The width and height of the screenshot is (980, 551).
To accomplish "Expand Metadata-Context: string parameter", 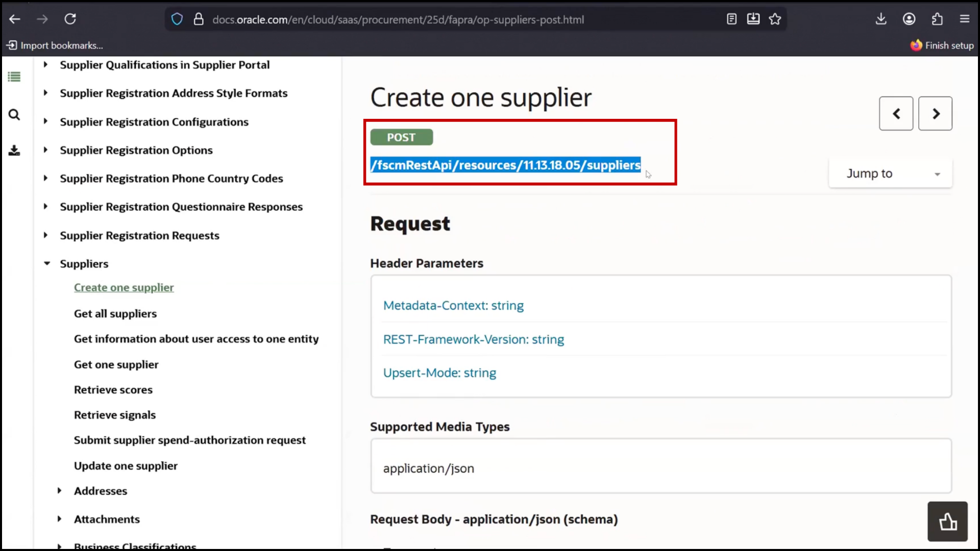I will 453,306.
